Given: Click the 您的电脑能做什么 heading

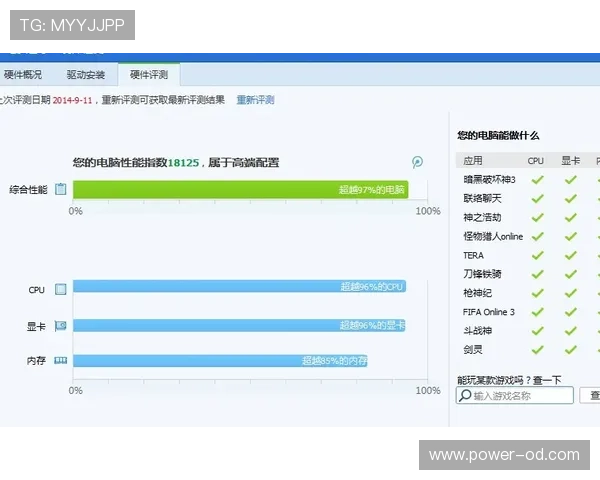Looking at the screenshot, I should [498, 136].
